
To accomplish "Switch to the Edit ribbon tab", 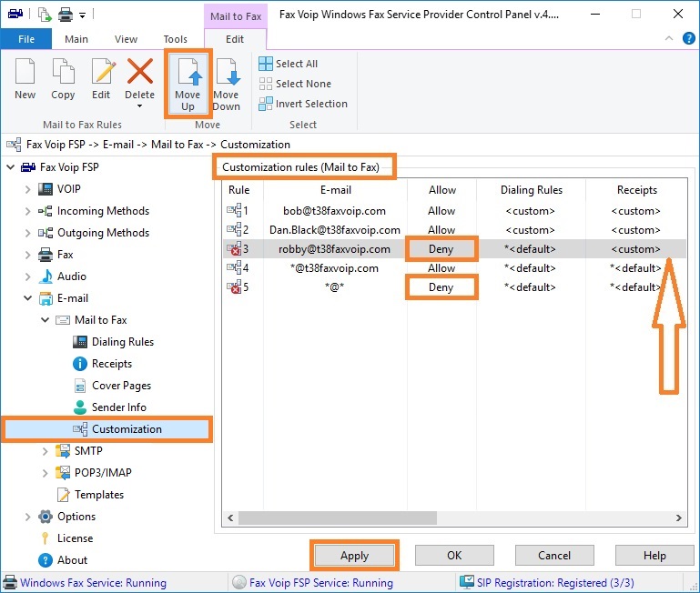I will 235,39.
